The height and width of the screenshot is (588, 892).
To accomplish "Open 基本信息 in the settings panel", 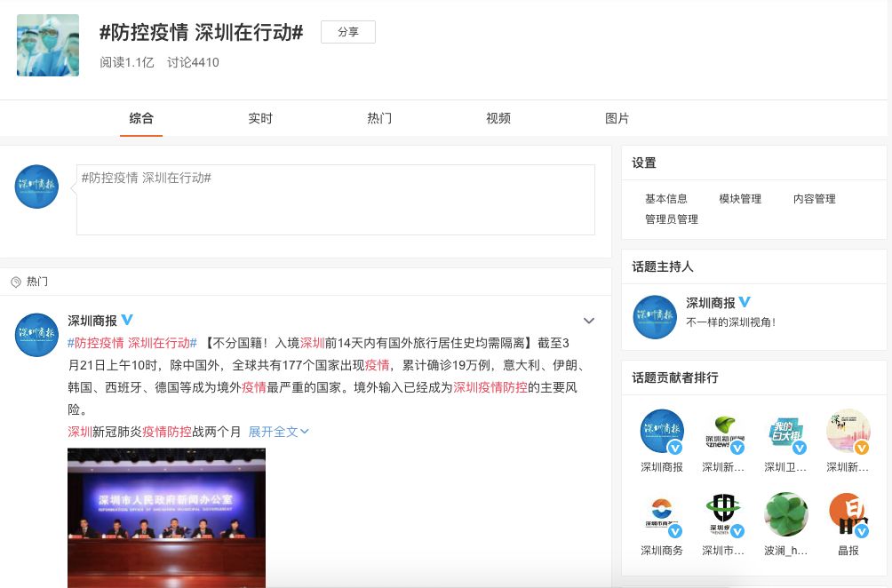I will [x=666, y=199].
